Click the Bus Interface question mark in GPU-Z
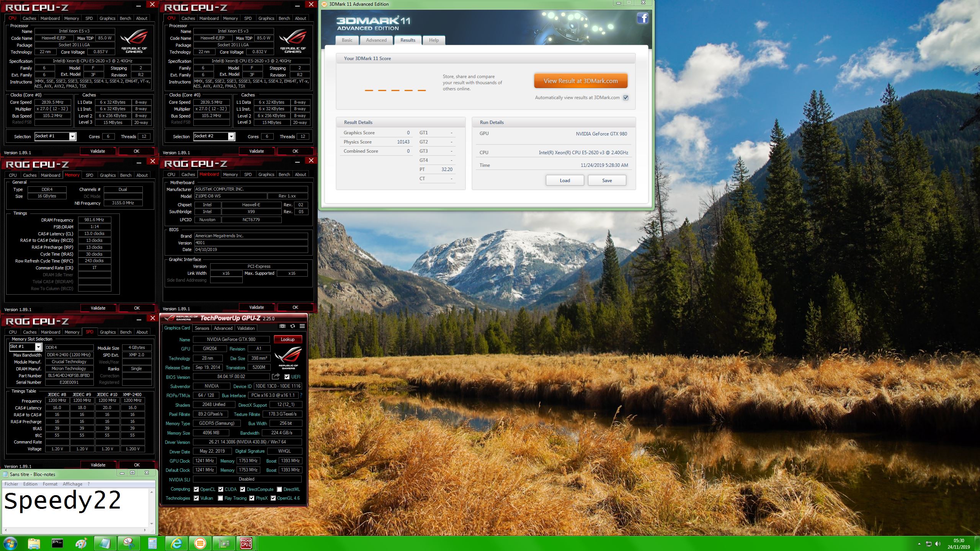980x551 pixels. coord(301,395)
